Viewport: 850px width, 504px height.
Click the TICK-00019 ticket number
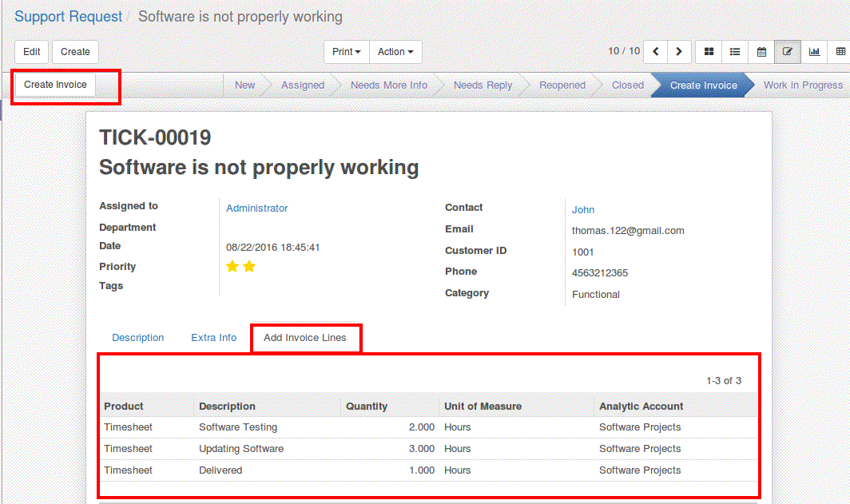tap(155, 137)
